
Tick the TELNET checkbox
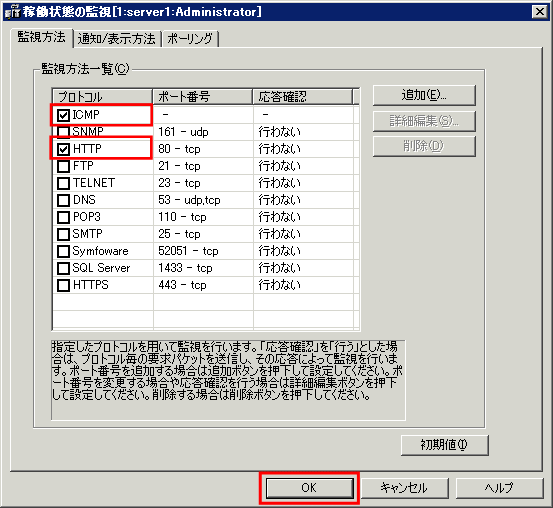[x=63, y=183]
